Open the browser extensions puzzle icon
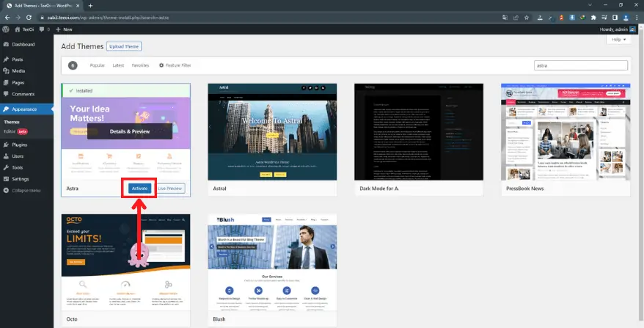This screenshot has width=644, height=328. click(x=593, y=18)
